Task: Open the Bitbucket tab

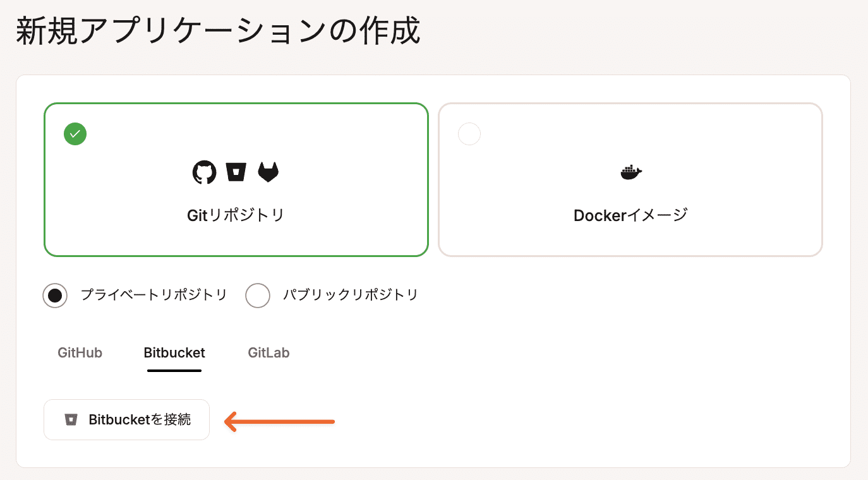Action: pos(174,353)
